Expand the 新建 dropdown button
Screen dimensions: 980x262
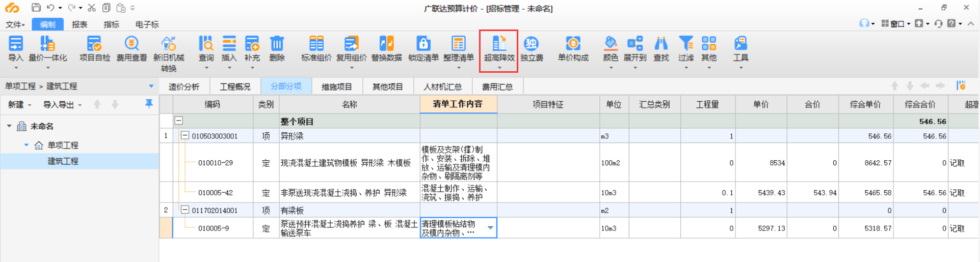(x=19, y=105)
